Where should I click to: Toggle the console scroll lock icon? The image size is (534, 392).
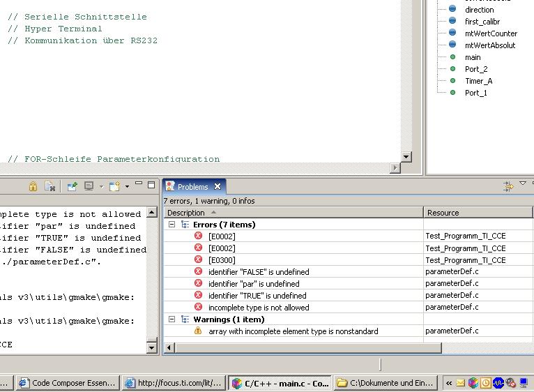[x=33, y=186]
